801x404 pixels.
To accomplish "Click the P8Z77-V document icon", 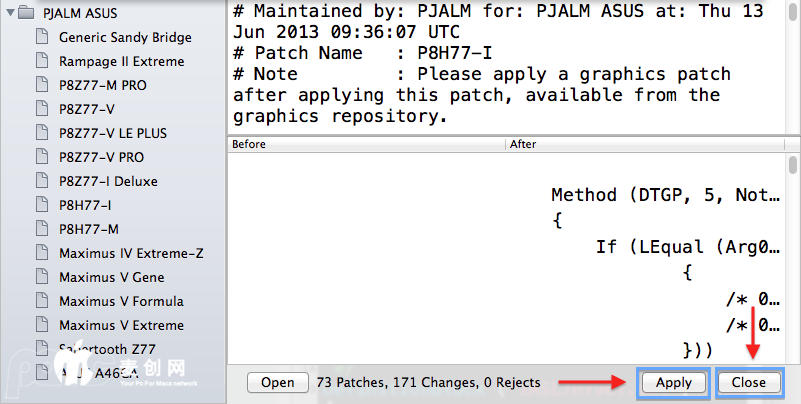I will pyautogui.click(x=40, y=109).
